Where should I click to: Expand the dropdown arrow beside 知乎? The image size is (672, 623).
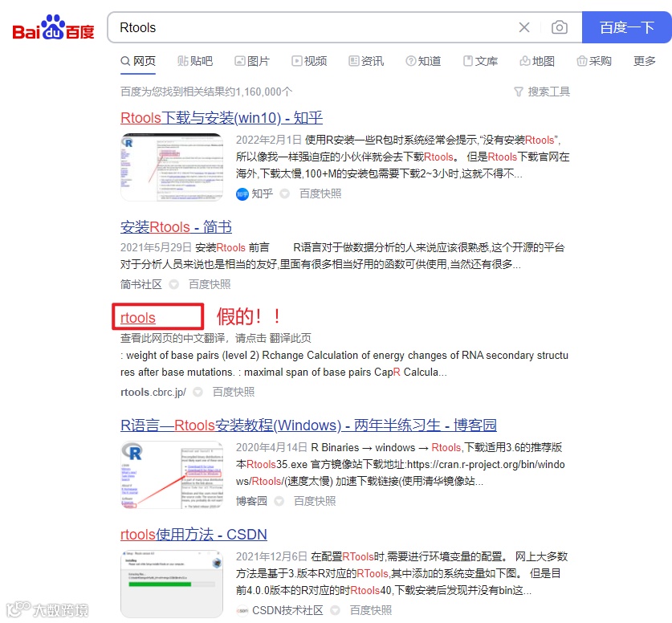284,194
